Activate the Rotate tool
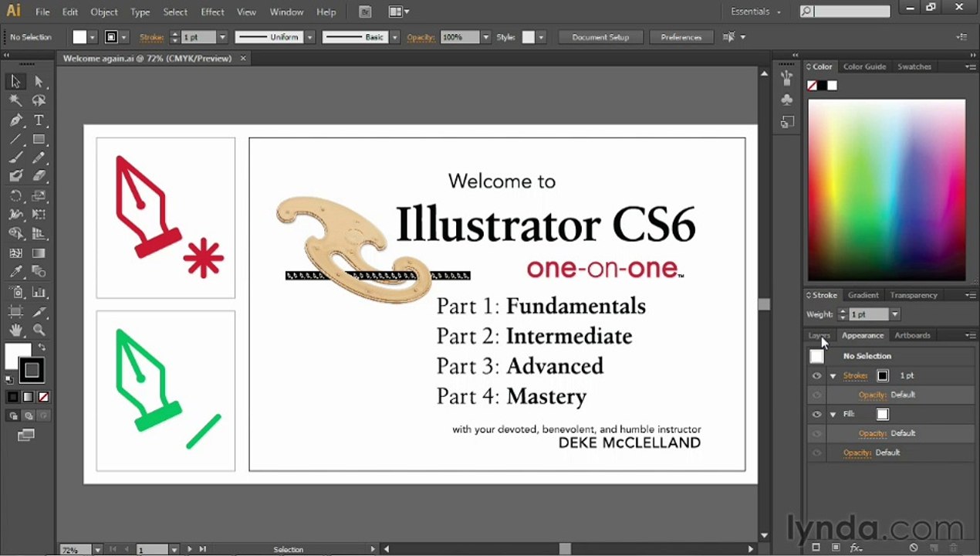980x556 pixels. point(15,196)
